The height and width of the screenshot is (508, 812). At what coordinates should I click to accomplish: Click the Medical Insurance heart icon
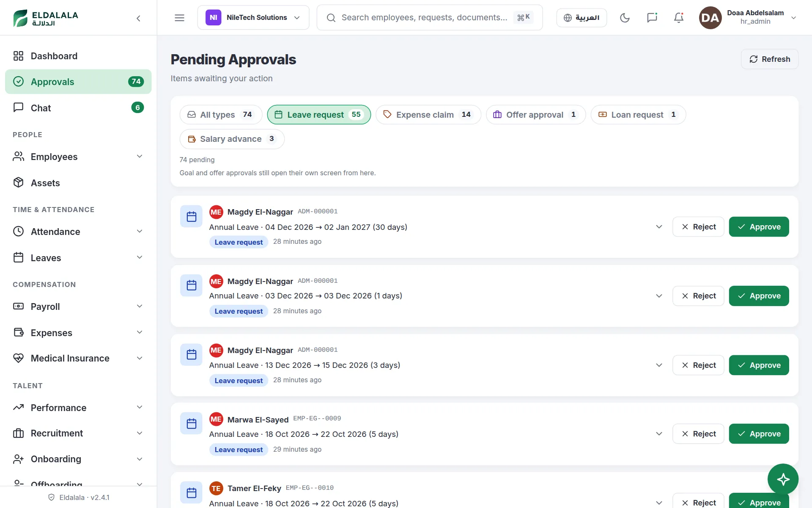point(18,358)
